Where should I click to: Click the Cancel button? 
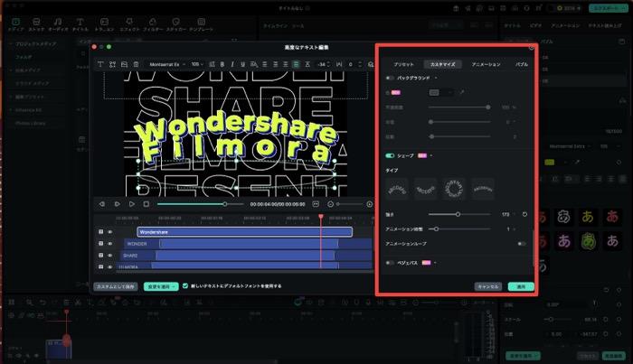(488, 286)
